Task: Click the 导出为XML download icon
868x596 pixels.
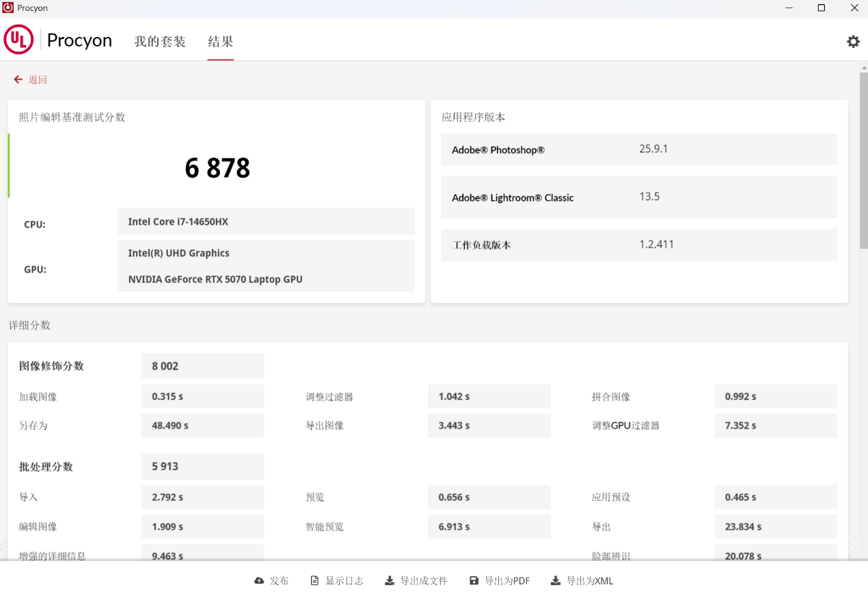Action: click(x=556, y=581)
